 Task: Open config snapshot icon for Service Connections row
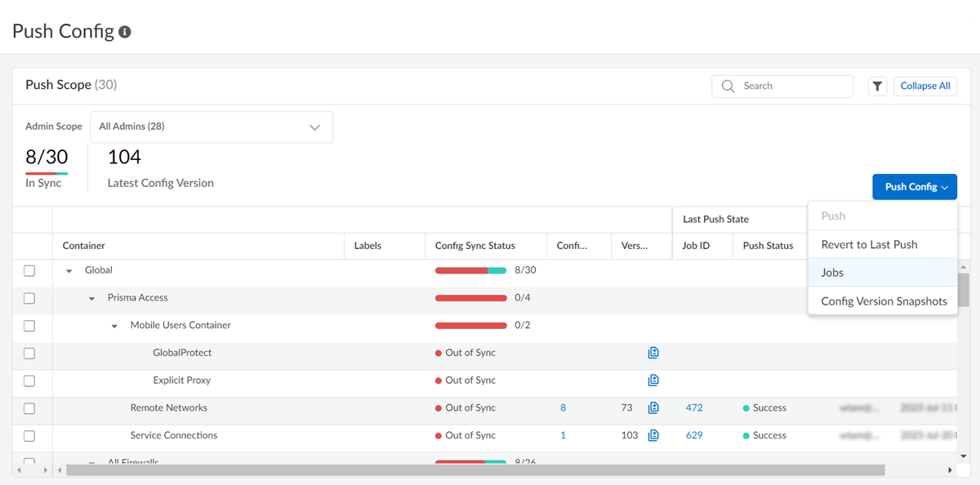coord(653,435)
